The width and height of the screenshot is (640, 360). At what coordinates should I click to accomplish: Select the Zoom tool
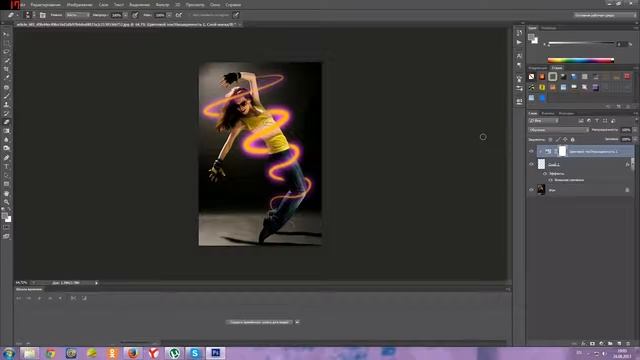coord(6,202)
